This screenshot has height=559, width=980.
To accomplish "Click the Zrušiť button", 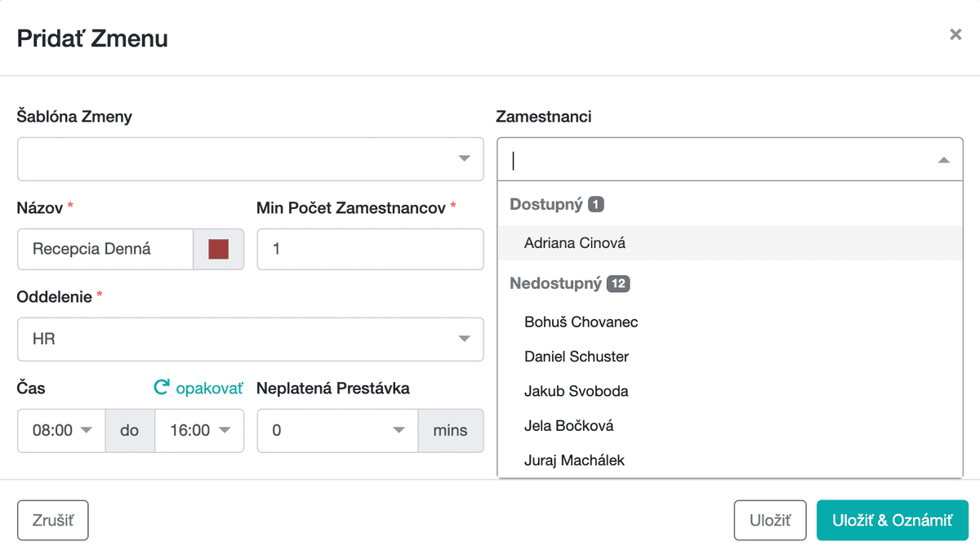I will point(52,521).
